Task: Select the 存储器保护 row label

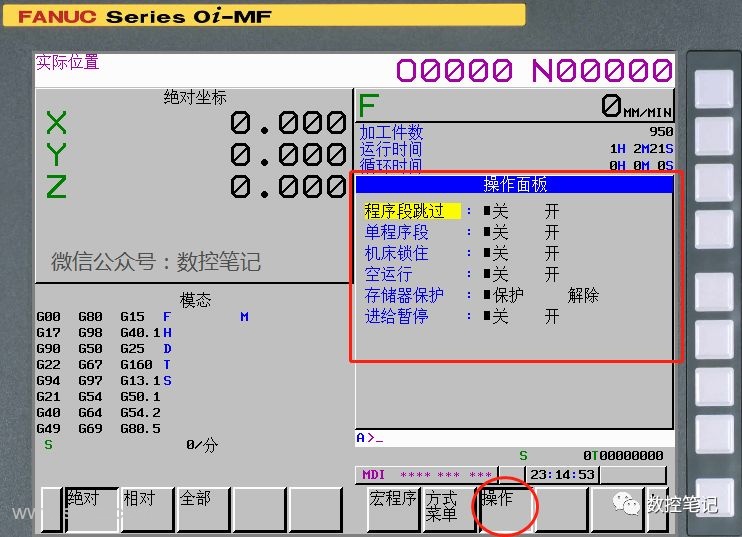Action: point(404,295)
